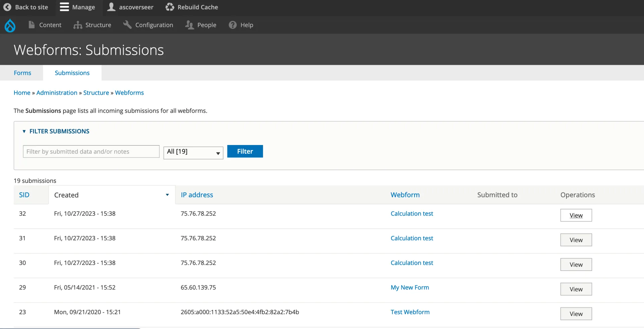
Task: Click the Submitted to column header
Action: 497,195
